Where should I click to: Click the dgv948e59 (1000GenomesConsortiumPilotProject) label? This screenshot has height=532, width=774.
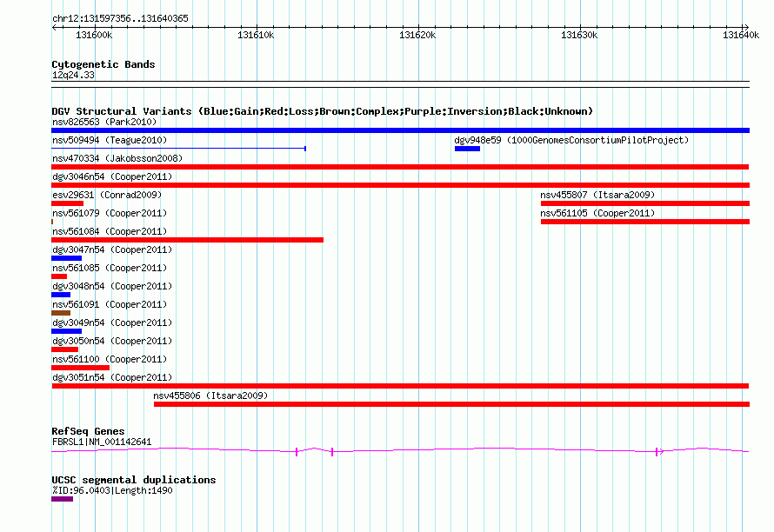[x=571, y=140]
